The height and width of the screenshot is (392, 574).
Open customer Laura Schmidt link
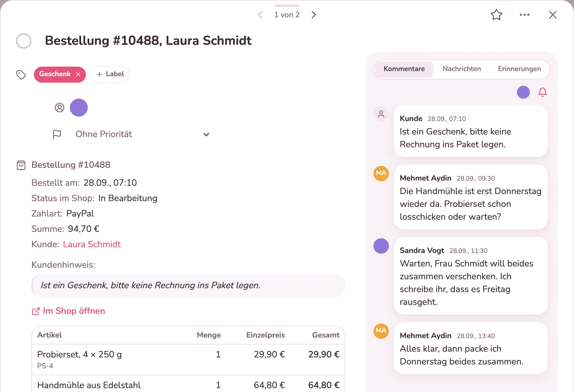tap(92, 244)
